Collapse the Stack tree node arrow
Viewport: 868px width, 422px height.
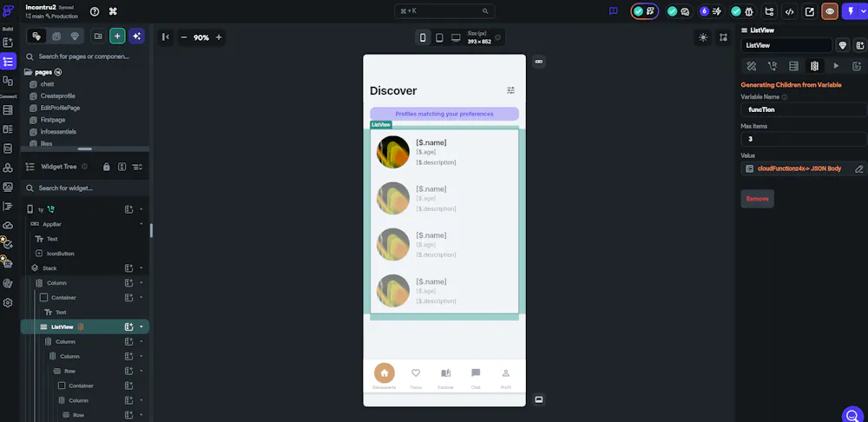[141, 268]
